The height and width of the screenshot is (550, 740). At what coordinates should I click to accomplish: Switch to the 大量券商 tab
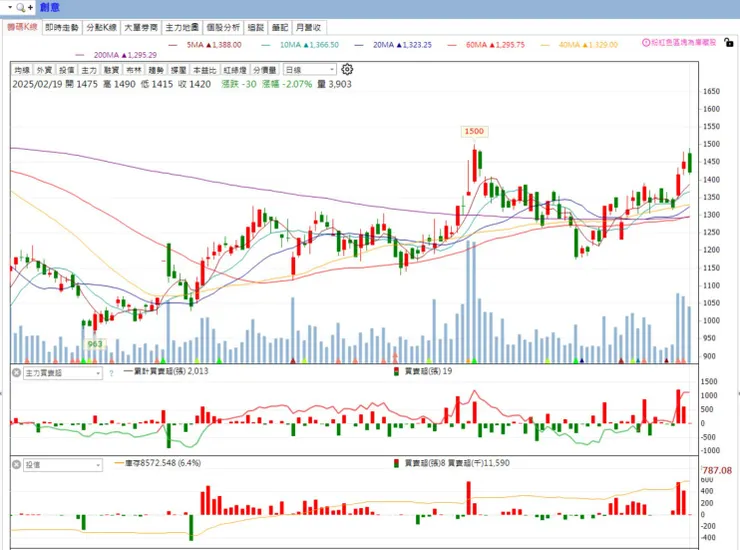141,27
